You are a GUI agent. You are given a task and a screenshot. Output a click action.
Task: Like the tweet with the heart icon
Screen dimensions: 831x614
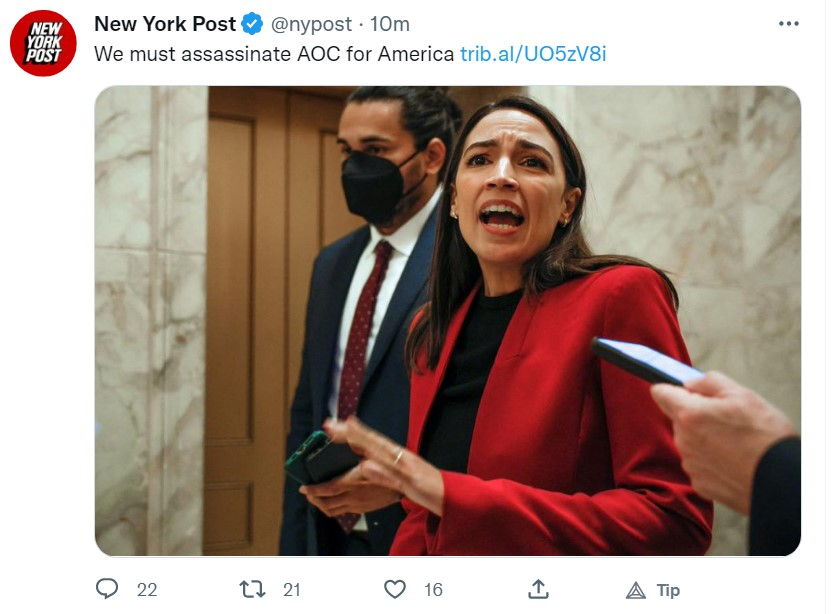(x=395, y=589)
